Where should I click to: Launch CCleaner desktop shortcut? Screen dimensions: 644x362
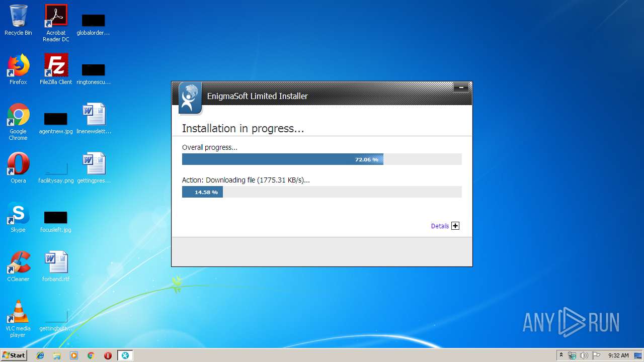pos(18,266)
